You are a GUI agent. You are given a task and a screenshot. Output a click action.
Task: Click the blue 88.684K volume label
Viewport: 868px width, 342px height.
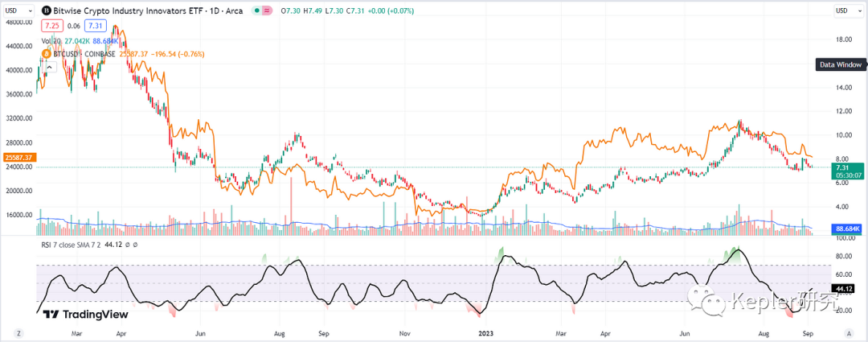[845, 229]
